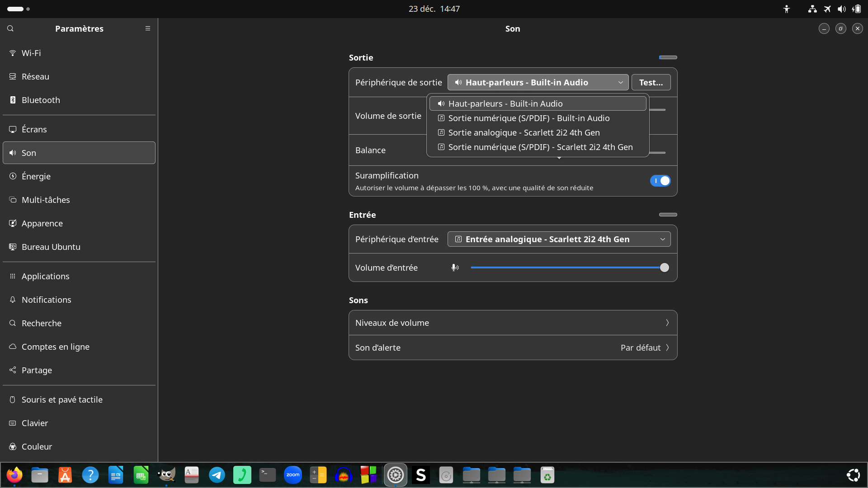Image resolution: width=868 pixels, height=488 pixels.
Task: Open the trash icon in the dock
Action: 547,475
